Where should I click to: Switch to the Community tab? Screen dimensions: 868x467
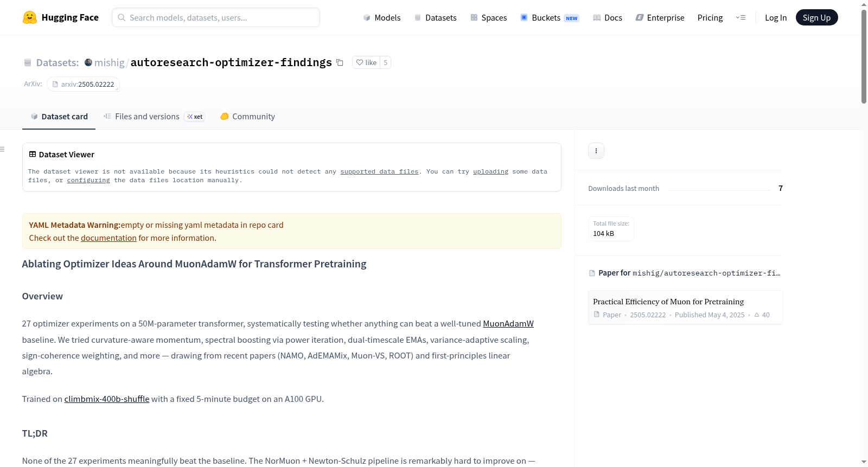click(x=248, y=117)
